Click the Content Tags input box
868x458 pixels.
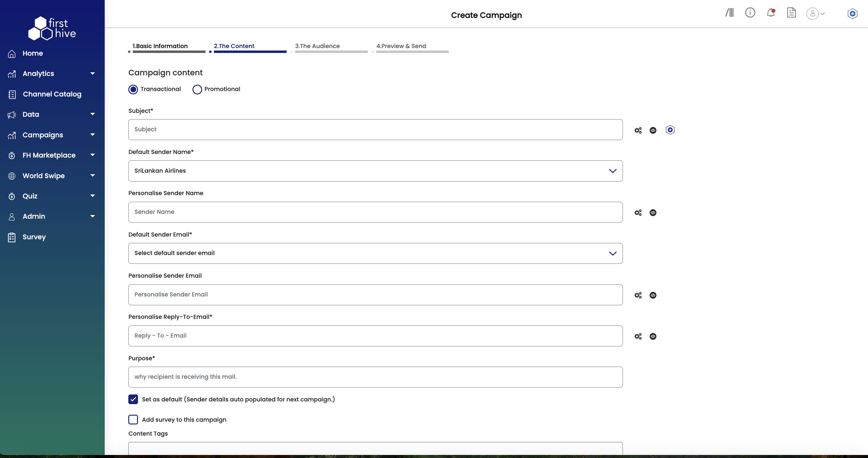[375, 448]
